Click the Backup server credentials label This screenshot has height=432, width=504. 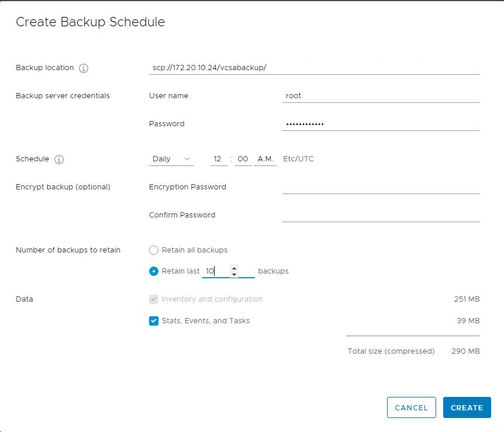[x=63, y=96]
